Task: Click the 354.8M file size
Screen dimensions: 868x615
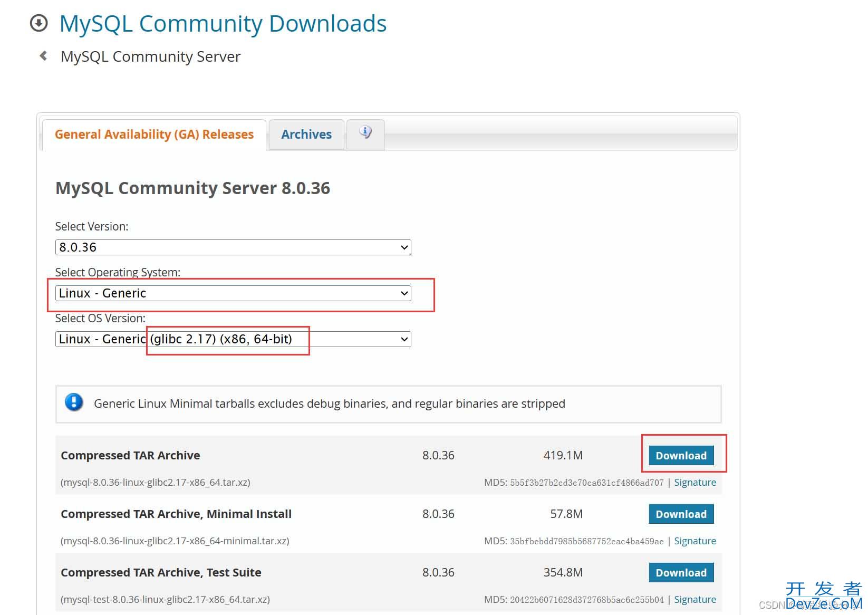Action: [x=563, y=572]
